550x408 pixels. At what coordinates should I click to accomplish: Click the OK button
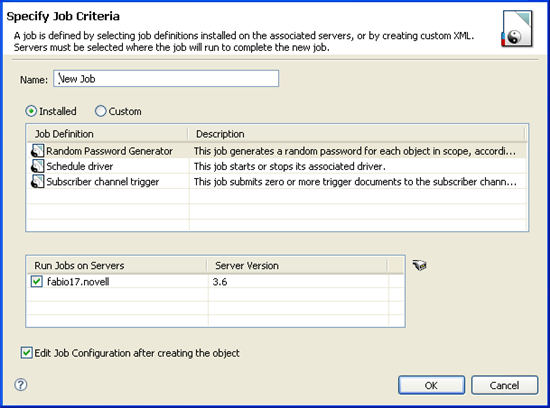point(431,385)
